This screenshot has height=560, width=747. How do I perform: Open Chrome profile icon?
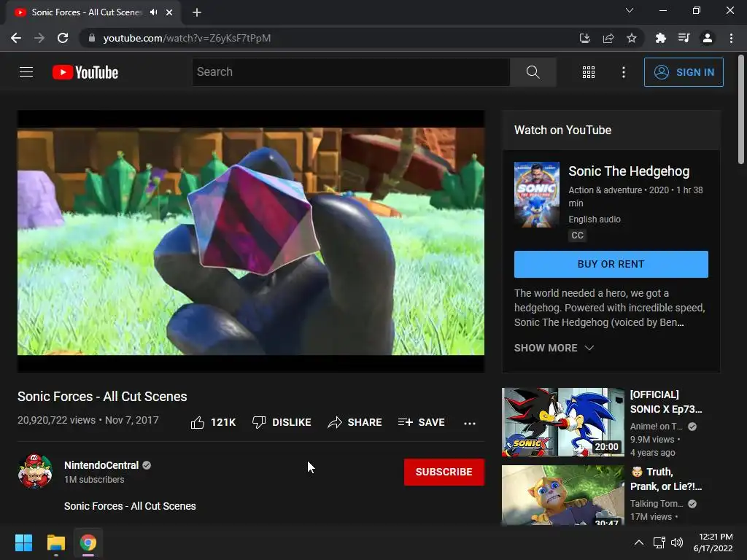point(708,38)
